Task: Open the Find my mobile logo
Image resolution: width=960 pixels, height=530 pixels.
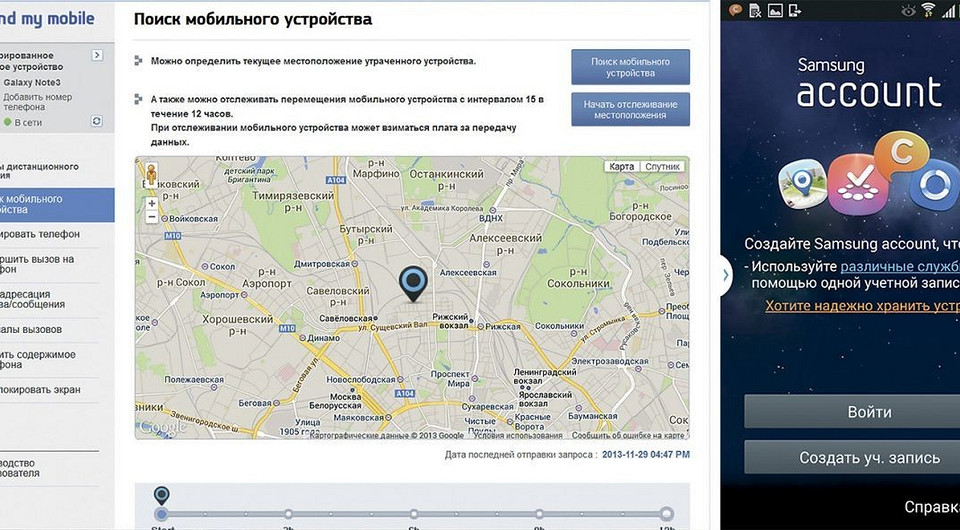Action: 47,18
